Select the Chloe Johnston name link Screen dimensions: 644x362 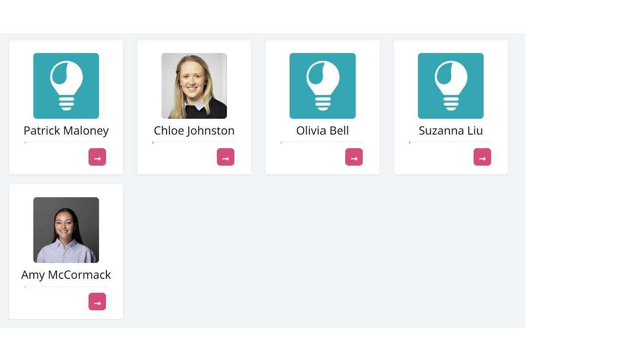pos(194,131)
